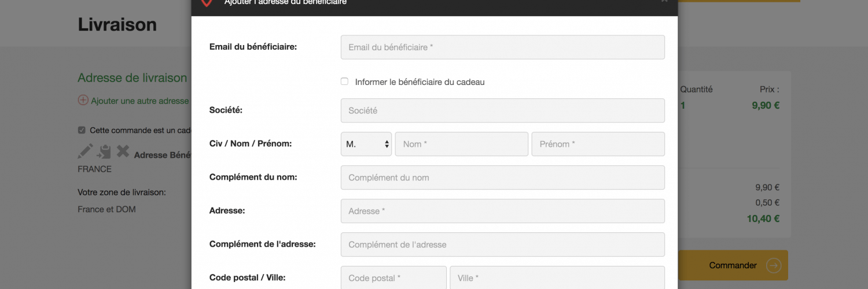Select the Prénom text field
868x289 pixels.
(x=598, y=144)
